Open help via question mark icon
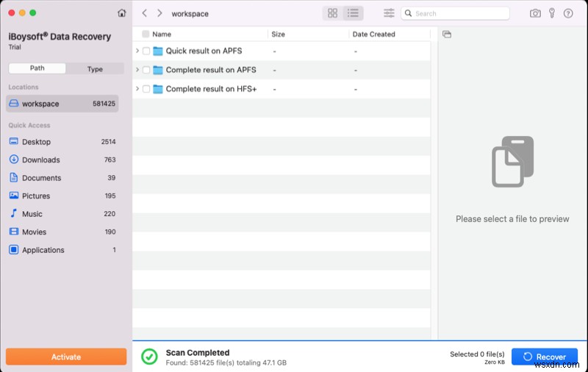588x372 pixels. point(567,13)
